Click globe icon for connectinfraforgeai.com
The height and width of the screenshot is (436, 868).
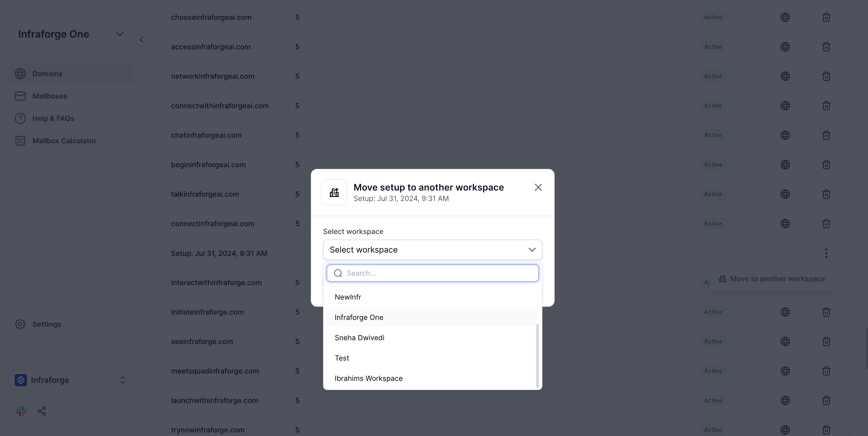tap(785, 224)
